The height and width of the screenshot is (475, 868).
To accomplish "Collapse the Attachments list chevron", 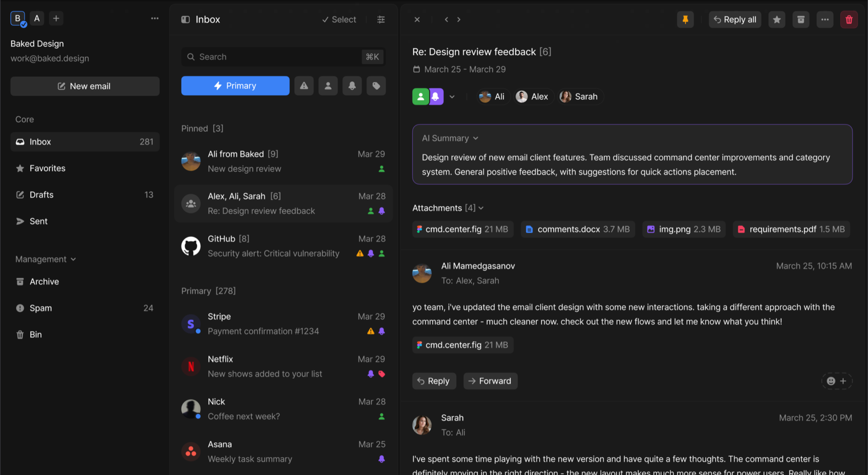I will coord(481,208).
